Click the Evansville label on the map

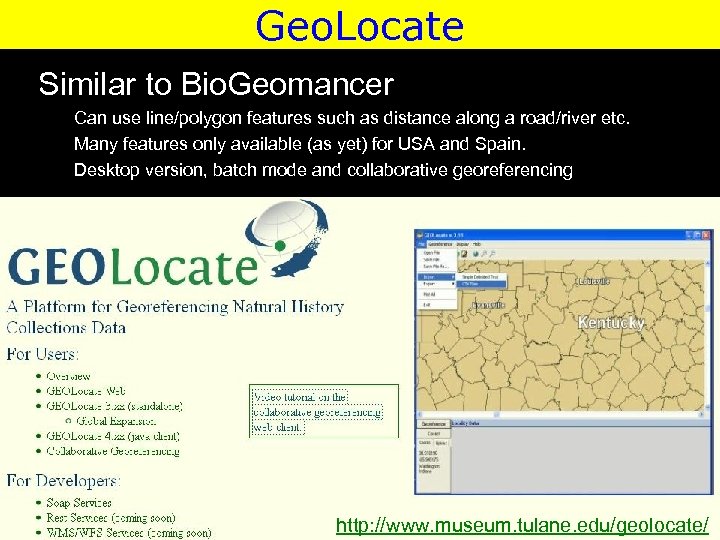coord(489,305)
